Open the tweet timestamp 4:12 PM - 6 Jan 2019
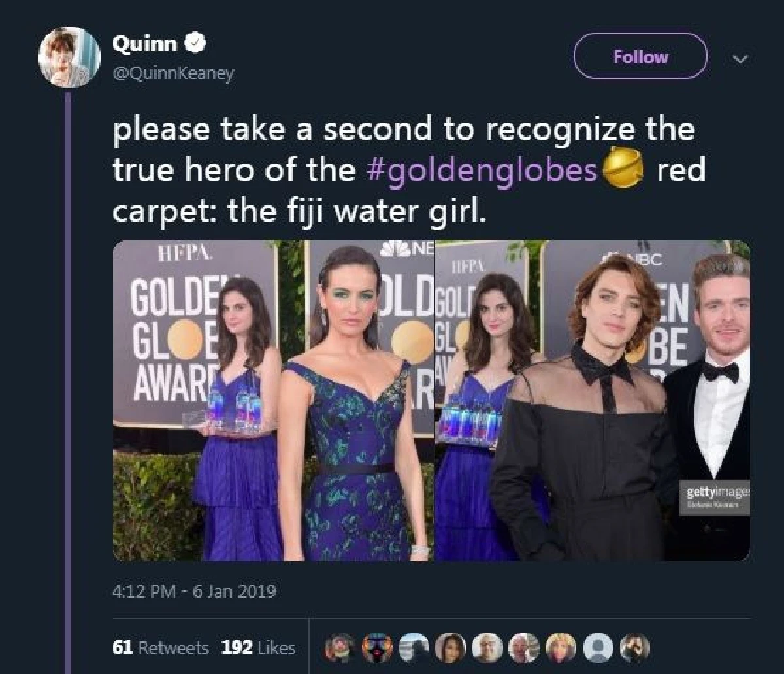Screen dimensions: 784x674 click(194, 592)
